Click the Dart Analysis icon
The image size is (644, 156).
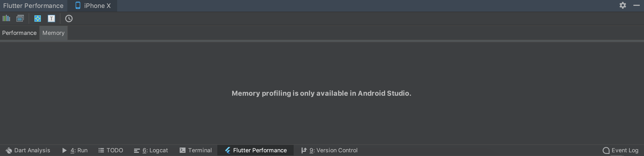(x=9, y=150)
